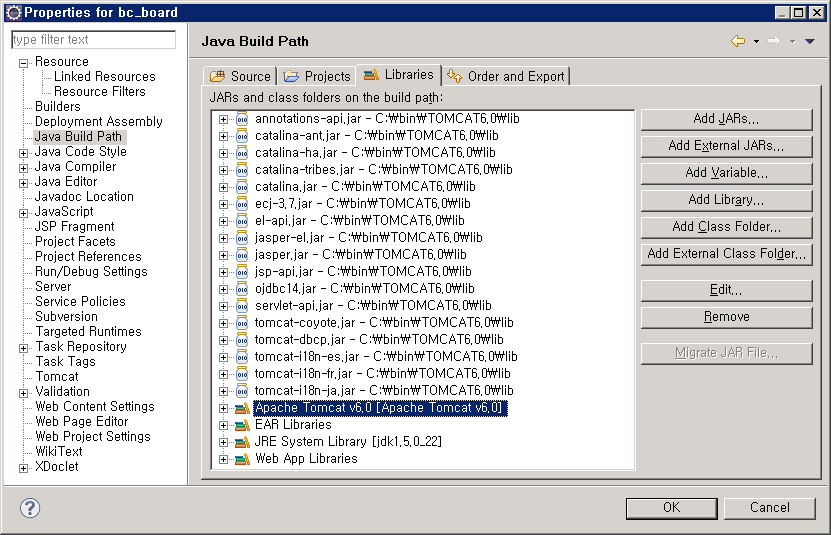Open the Order and Export tab
The image size is (831, 535).
[506, 76]
